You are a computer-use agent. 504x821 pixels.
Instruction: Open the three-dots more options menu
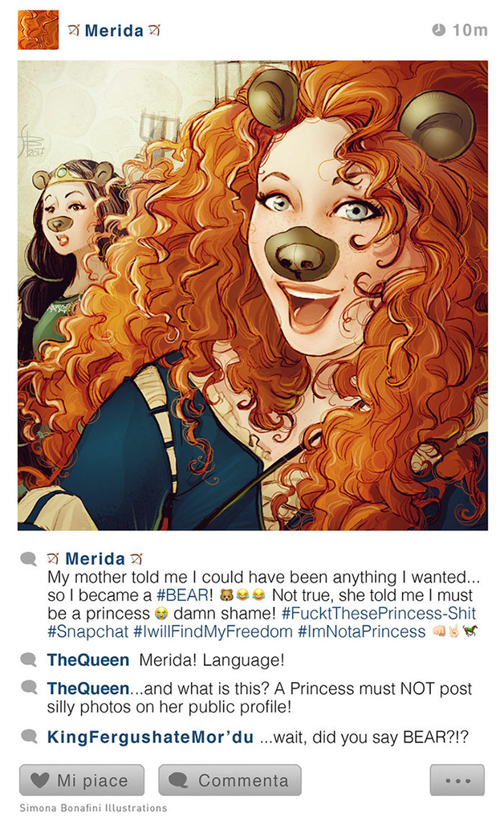457,780
